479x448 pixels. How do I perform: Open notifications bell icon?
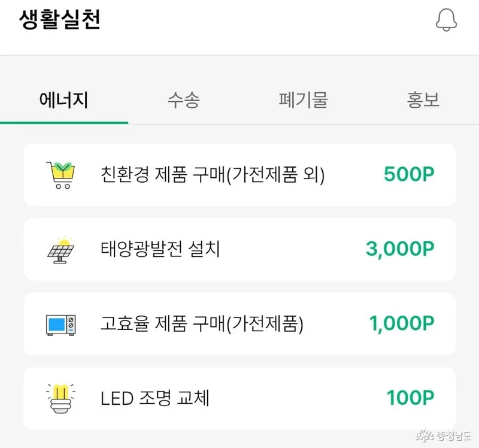[x=446, y=20]
